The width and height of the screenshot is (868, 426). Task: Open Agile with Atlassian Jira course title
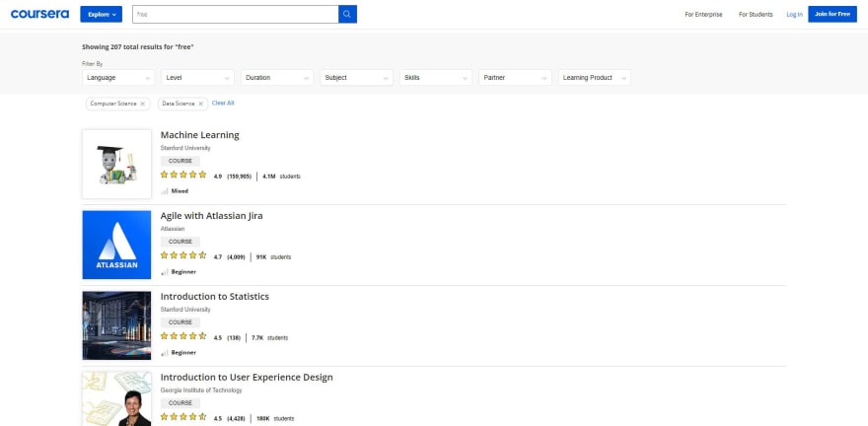click(x=211, y=216)
